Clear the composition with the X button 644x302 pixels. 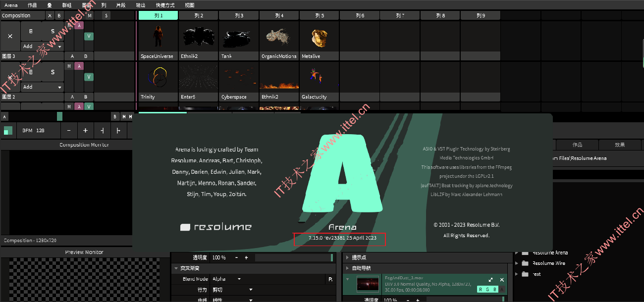[x=50, y=16]
